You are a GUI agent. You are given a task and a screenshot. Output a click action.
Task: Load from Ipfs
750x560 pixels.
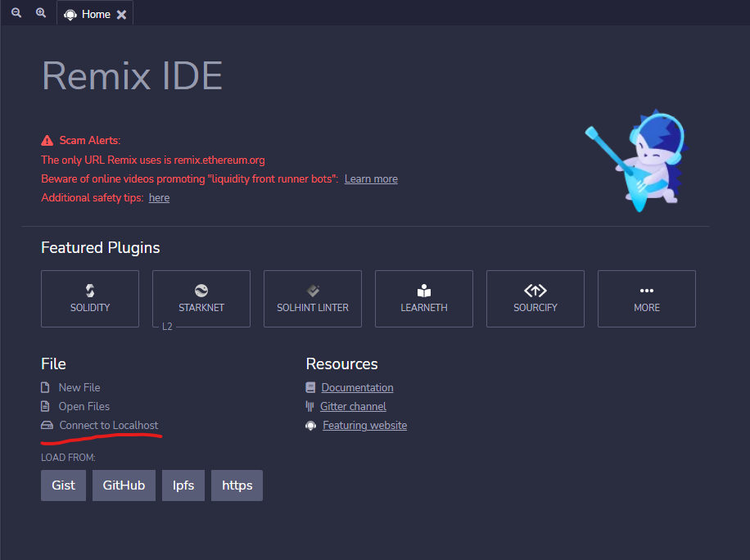tap(183, 485)
